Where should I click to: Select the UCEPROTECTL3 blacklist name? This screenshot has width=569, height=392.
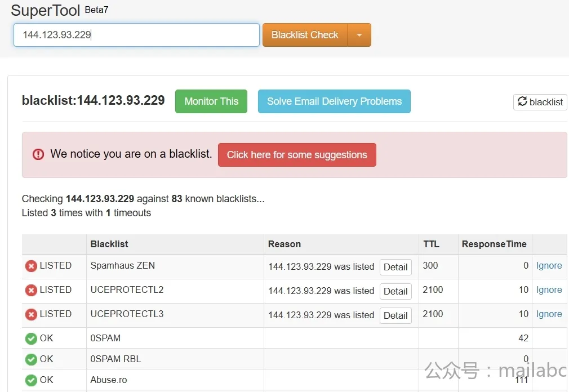(127, 314)
